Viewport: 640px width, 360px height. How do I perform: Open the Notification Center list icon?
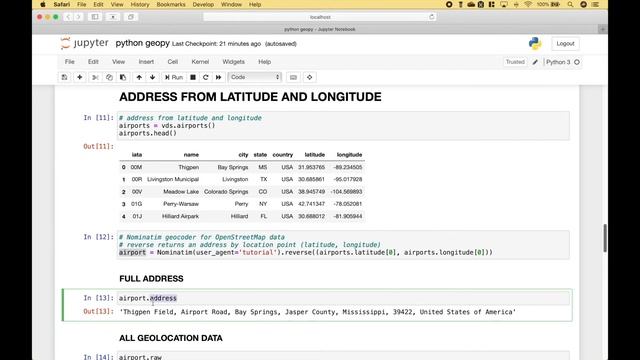click(x=596, y=4)
